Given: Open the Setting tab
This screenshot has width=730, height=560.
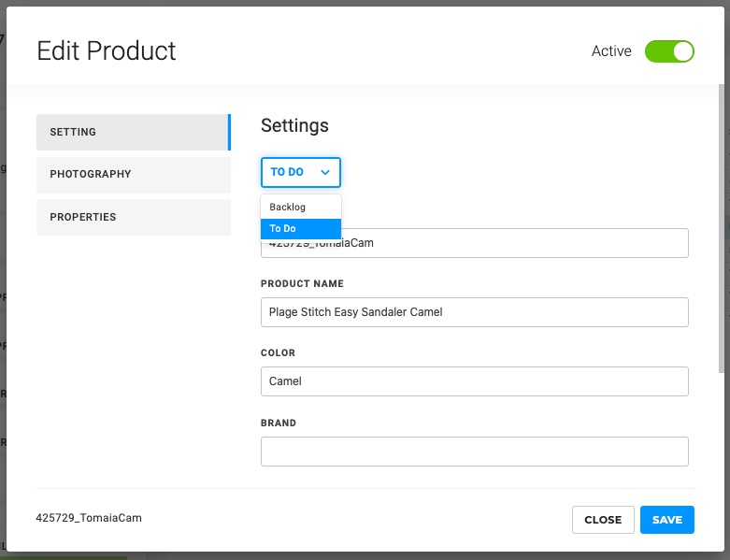Looking at the screenshot, I should [133, 132].
